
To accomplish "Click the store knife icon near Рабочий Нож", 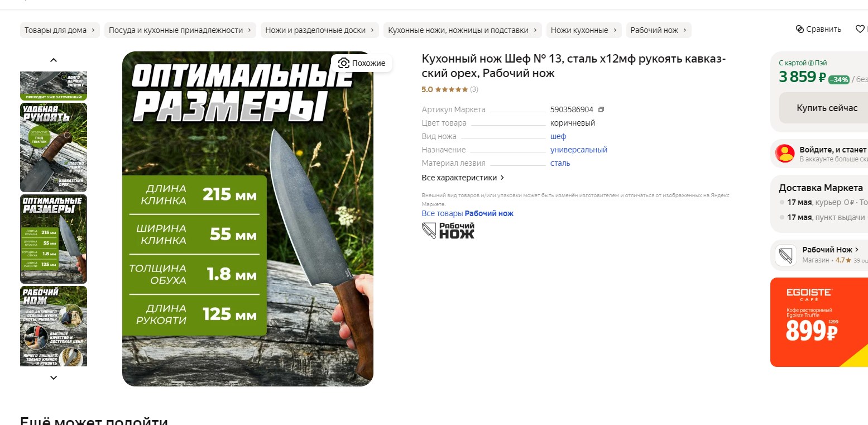I will [786, 255].
